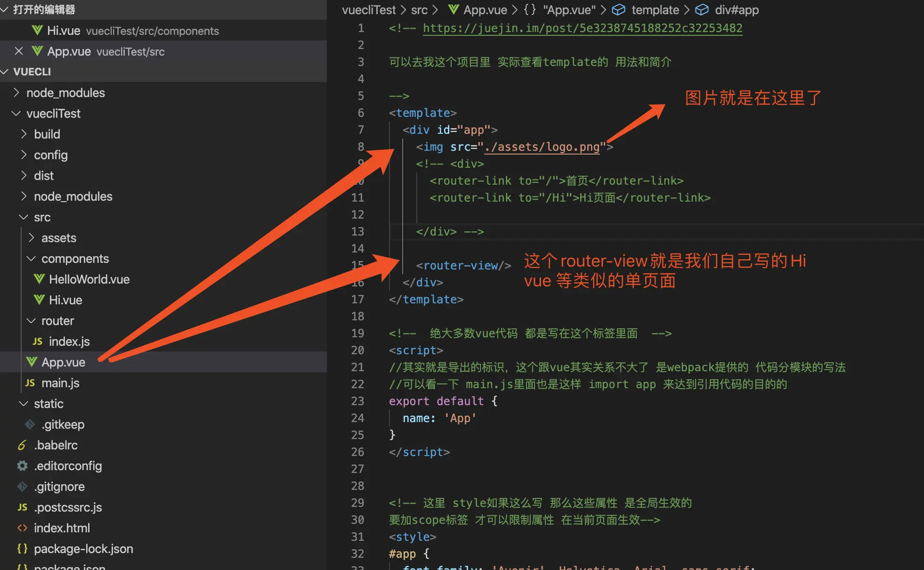This screenshot has height=570, width=924.
Task: Click braces icon for package-lock.json
Action: point(22,549)
